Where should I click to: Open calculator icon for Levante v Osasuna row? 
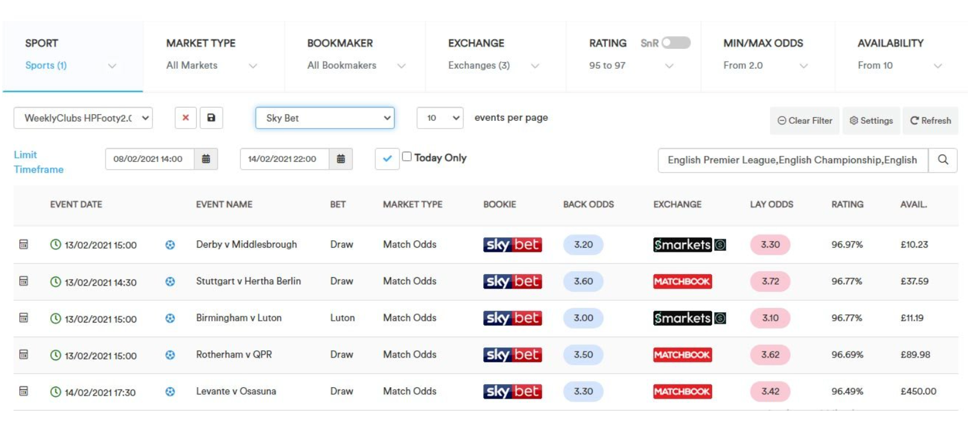[x=24, y=391]
